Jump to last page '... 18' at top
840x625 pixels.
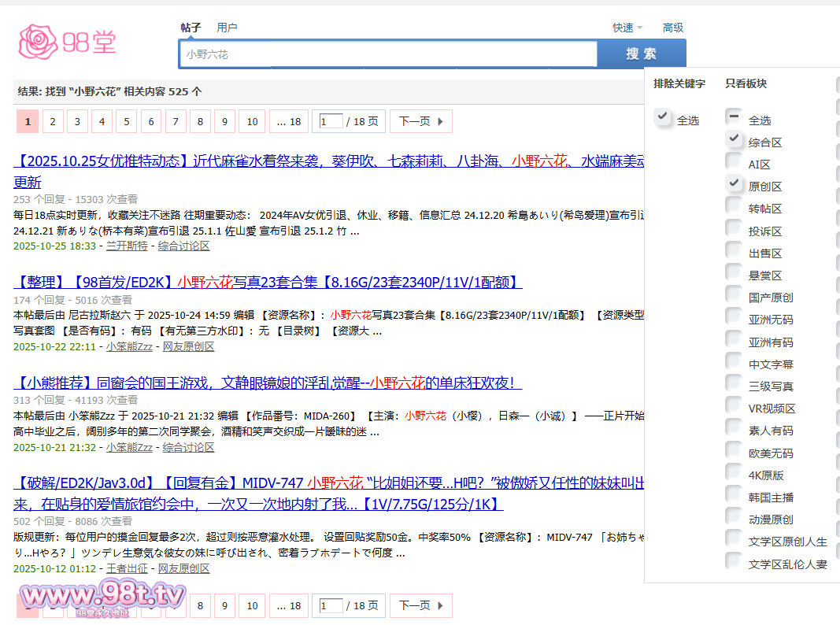(x=289, y=121)
